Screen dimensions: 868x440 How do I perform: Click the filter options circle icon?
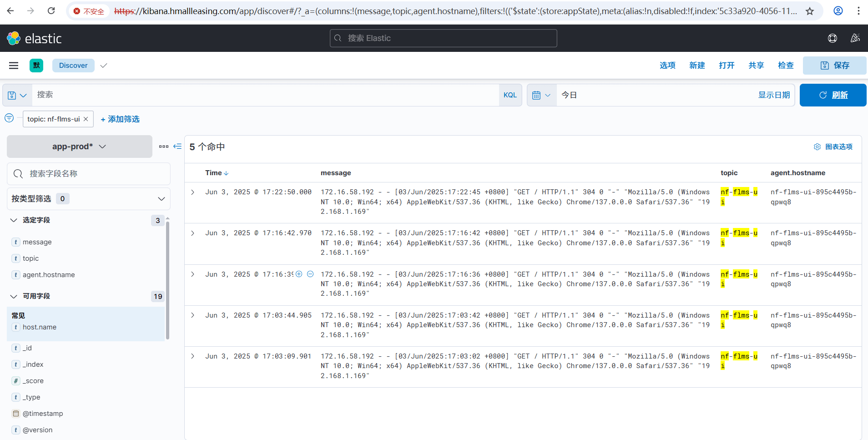point(9,118)
